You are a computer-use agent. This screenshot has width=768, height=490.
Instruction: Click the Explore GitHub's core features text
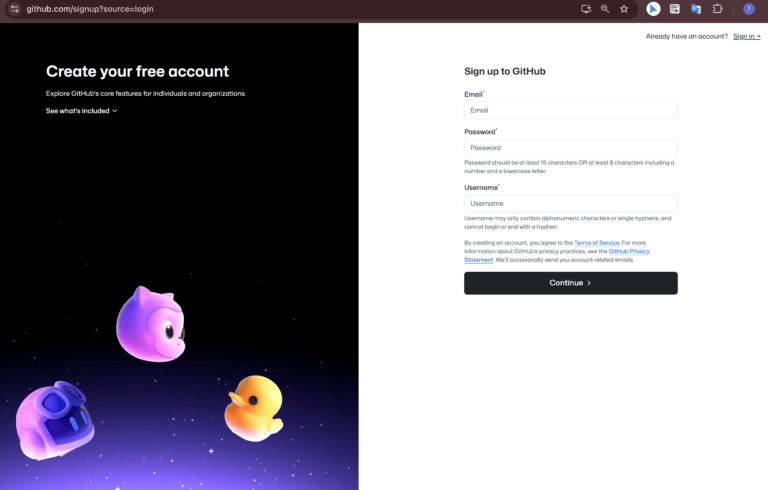(x=146, y=94)
